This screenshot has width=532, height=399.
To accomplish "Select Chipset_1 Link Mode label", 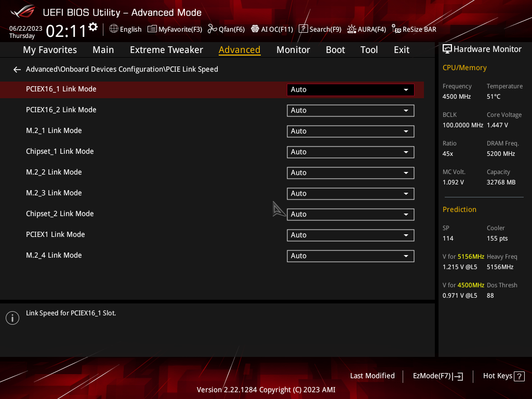I will 60,151.
